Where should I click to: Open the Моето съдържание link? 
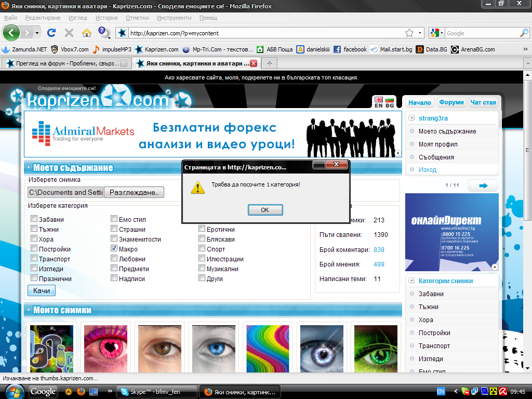[x=447, y=131]
